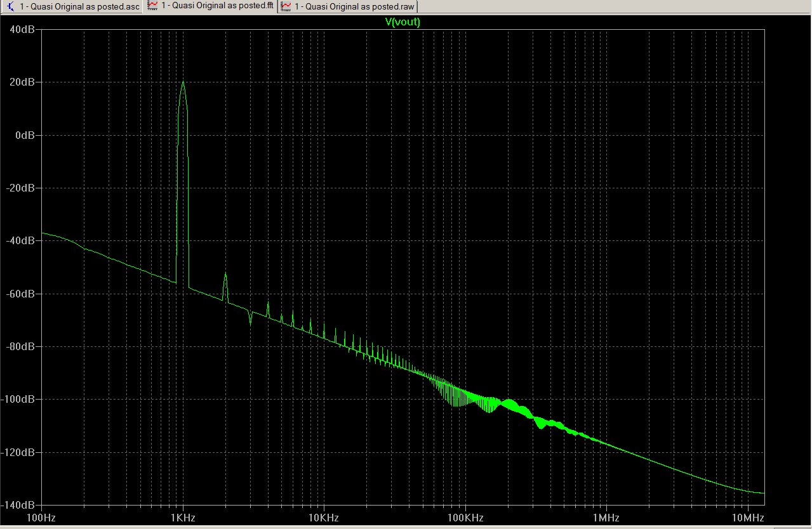Viewport: 812px width, 529px height.
Task: Click the -140dB axis label
Action: 18,505
